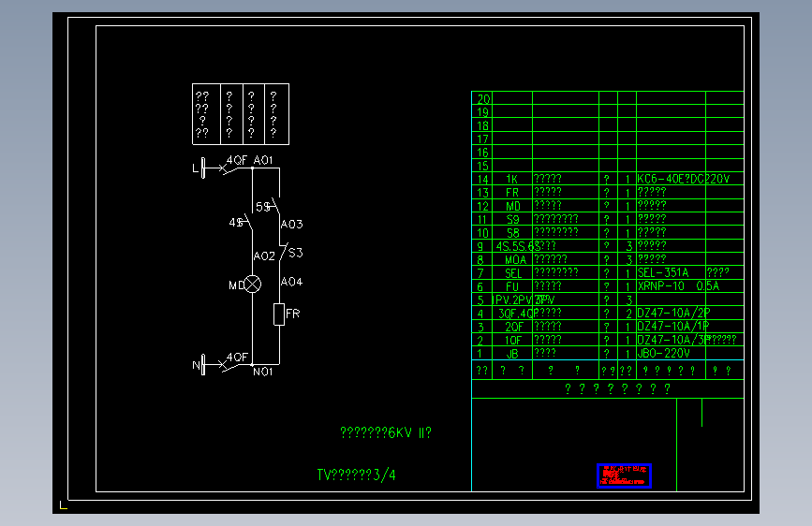The width and height of the screenshot is (812, 526).
Task: Click the yellow UCS corner marker
Action: [63, 505]
